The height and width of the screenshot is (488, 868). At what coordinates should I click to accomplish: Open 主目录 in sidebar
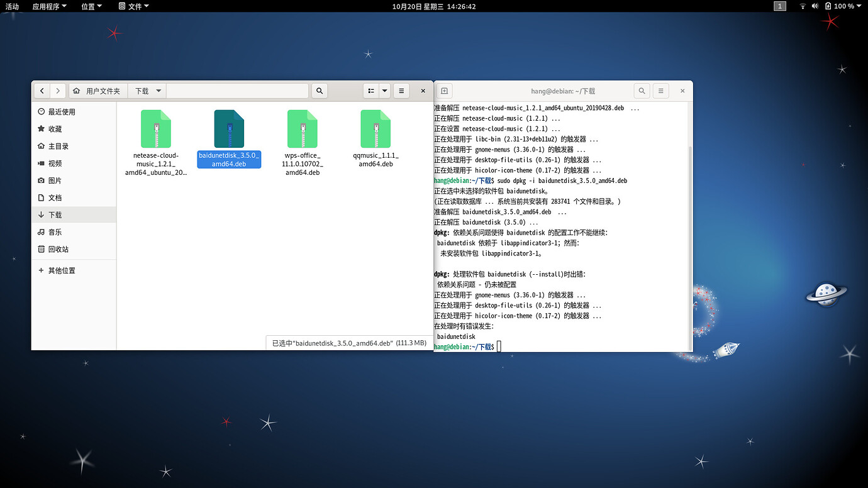74,146
